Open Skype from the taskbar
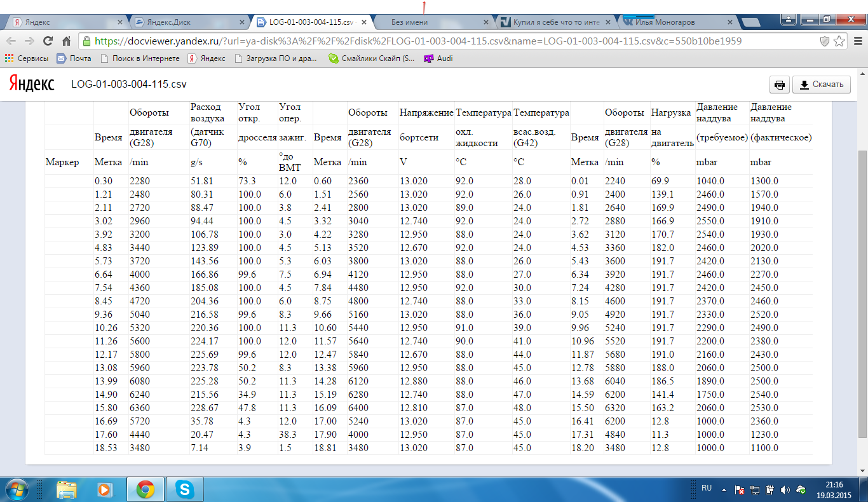This screenshot has height=502, width=868. [x=186, y=489]
